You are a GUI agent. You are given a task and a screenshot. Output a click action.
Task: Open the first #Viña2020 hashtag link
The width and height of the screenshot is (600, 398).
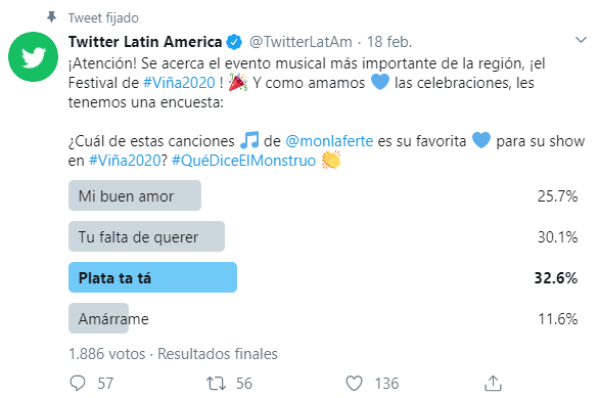179,83
